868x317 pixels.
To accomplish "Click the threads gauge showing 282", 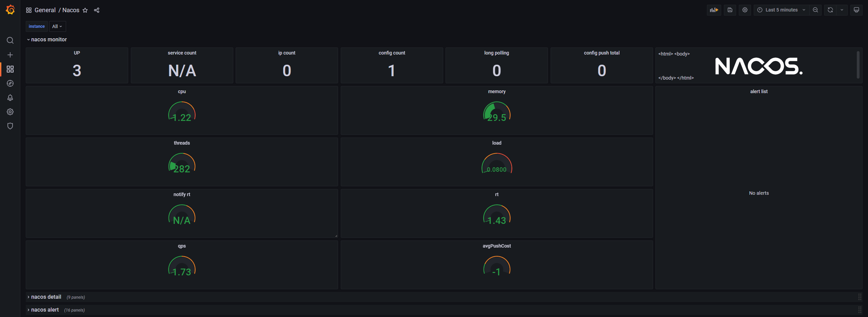I will (182, 163).
